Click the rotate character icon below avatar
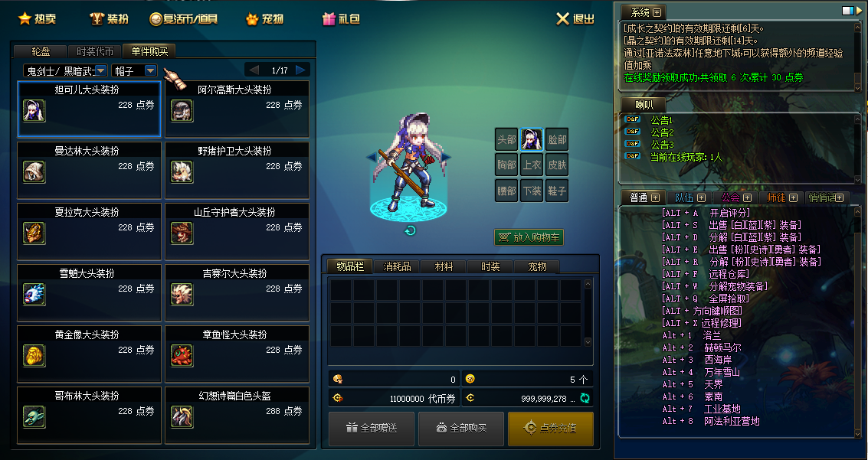This screenshot has width=868, height=460. (410, 230)
